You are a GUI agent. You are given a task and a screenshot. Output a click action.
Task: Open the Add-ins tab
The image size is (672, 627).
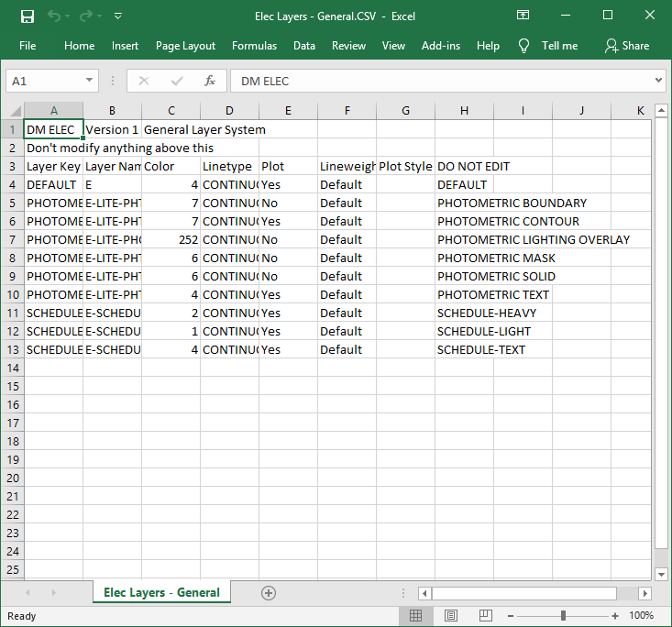tap(441, 46)
